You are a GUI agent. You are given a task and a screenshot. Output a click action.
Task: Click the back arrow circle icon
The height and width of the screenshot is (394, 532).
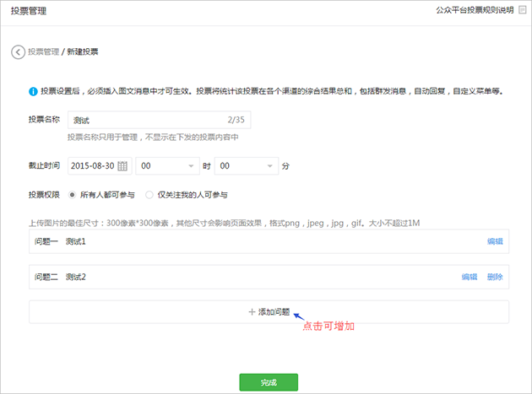point(18,51)
